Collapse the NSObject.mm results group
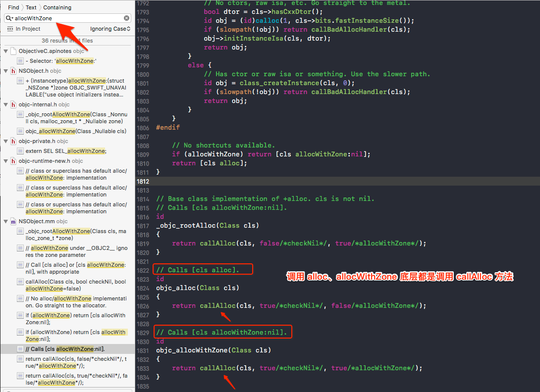Image resolution: width=540 pixels, height=392 pixels. [6, 221]
